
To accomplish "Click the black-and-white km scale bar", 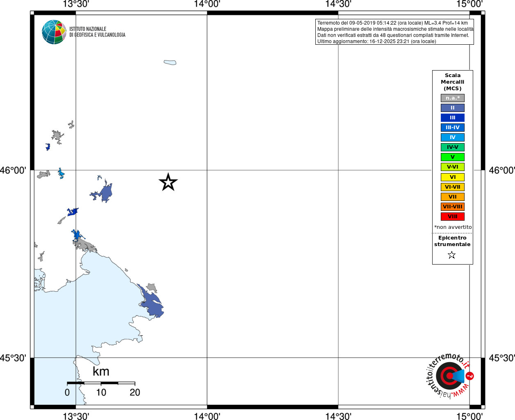I will [x=101, y=383].
